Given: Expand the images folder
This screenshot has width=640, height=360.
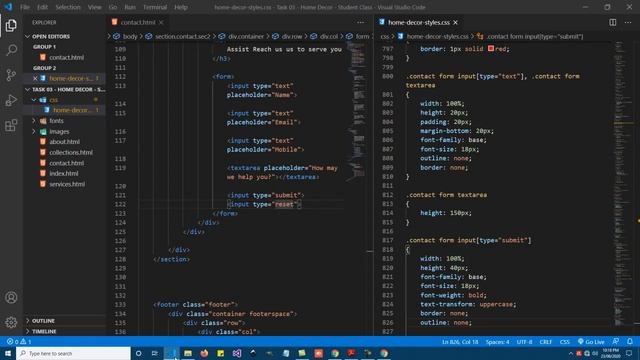Looking at the screenshot, I should coord(34,131).
